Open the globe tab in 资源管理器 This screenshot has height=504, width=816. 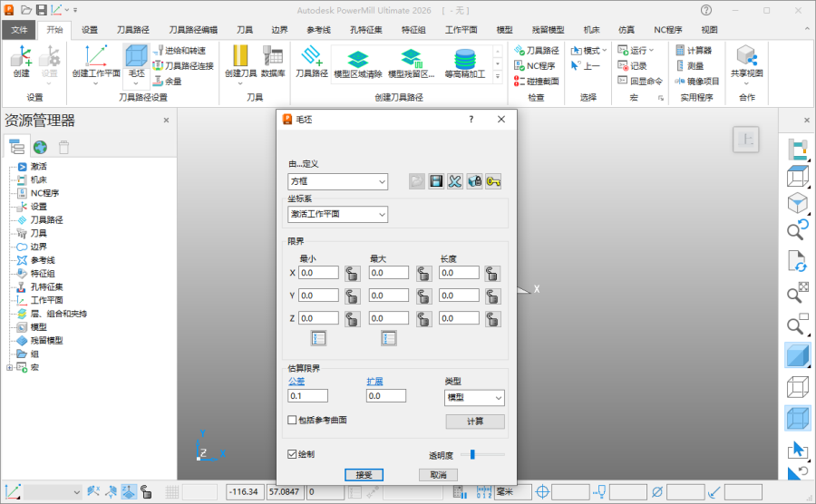click(40, 147)
